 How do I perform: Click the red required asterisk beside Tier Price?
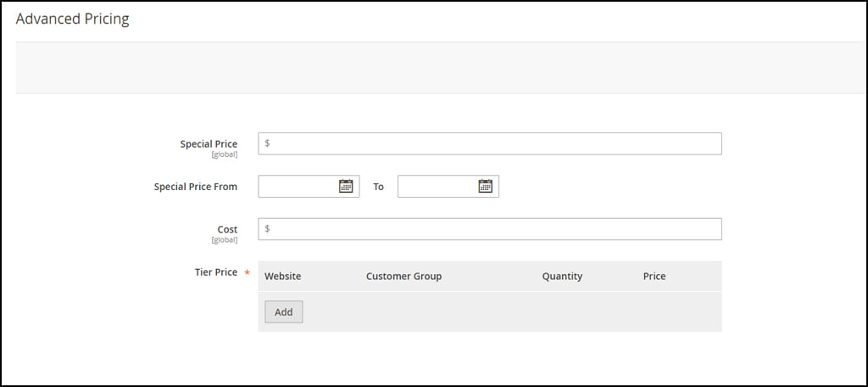[248, 272]
